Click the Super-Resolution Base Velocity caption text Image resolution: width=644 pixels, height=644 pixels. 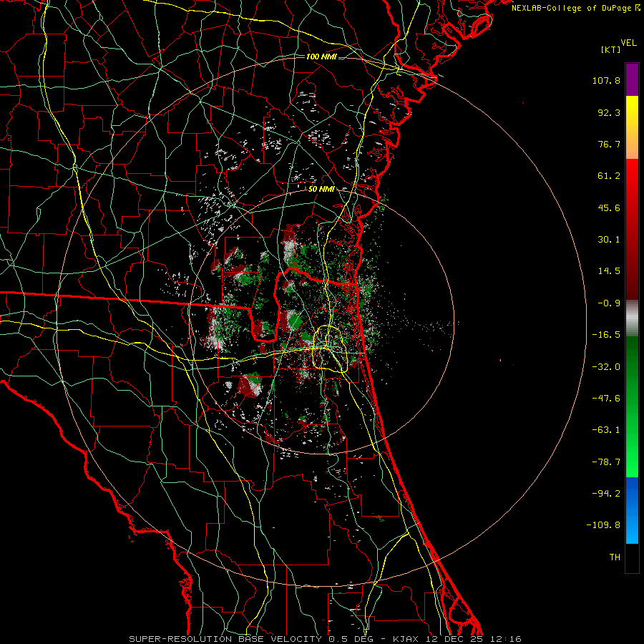tap(326, 639)
